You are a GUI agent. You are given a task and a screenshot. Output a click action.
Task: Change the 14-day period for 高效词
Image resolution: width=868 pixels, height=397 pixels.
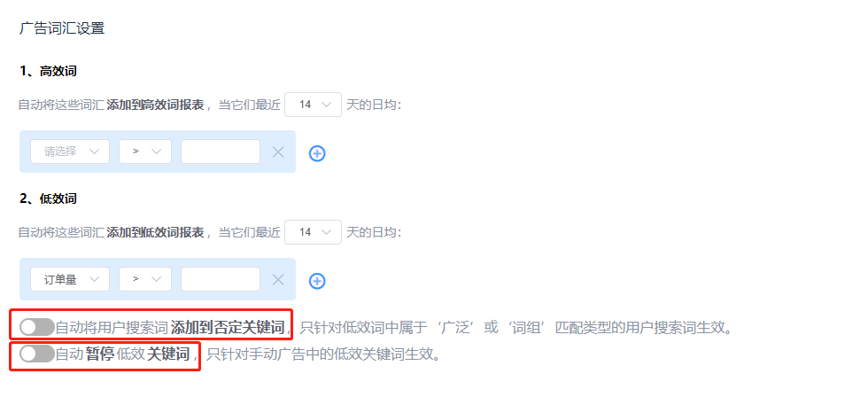tap(313, 104)
